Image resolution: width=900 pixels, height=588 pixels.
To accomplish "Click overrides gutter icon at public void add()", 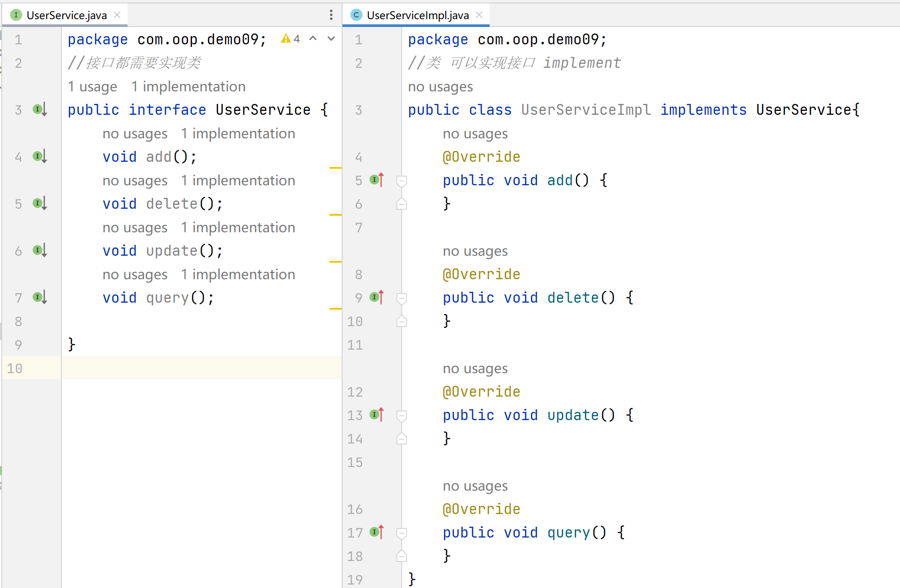I will coord(377,180).
